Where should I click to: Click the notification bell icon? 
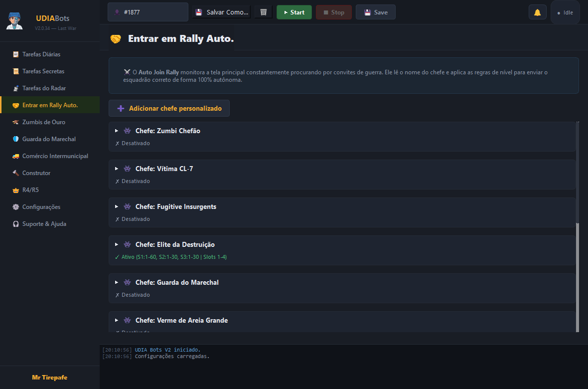(x=537, y=12)
